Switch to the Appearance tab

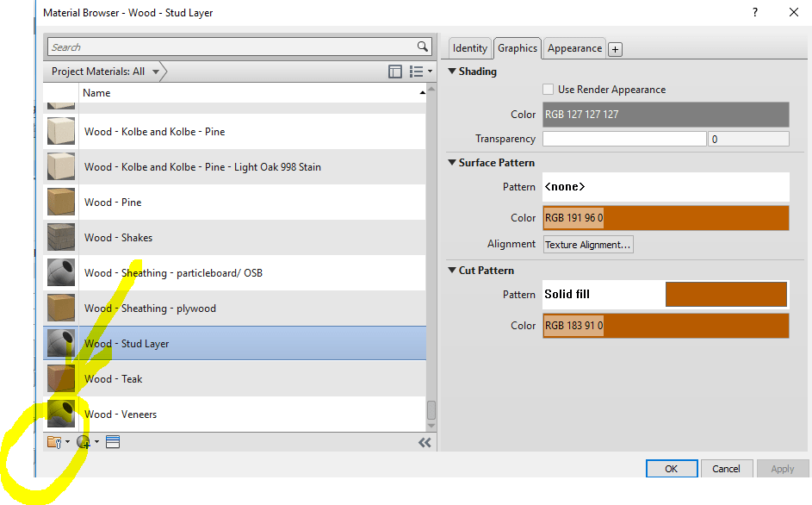coord(573,48)
